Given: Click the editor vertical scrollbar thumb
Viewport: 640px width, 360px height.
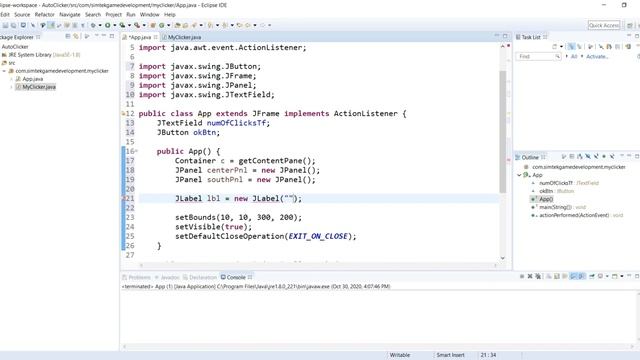Looking at the screenshot, I should pyautogui.click(x=502, y=131).
